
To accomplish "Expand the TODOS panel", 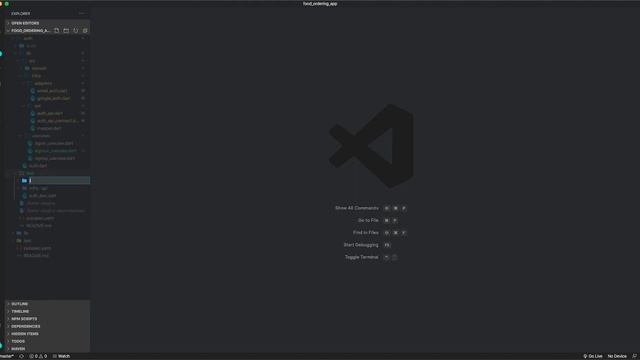I will (48, 341).
